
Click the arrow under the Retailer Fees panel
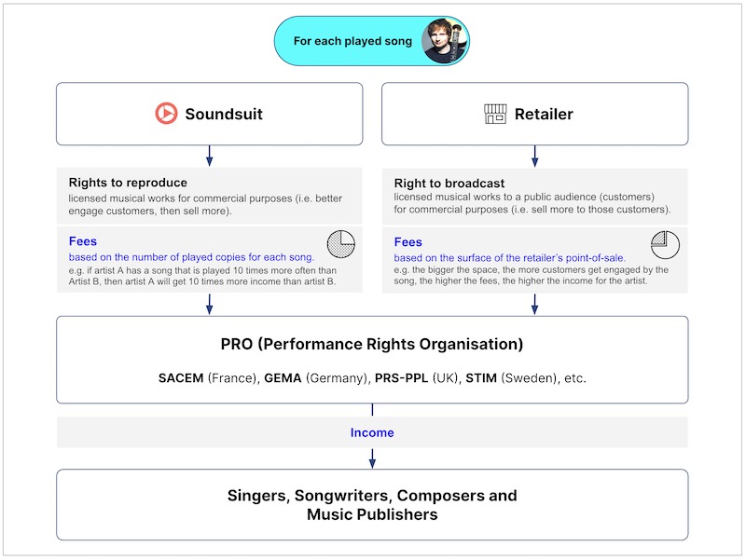click(534, 304)
